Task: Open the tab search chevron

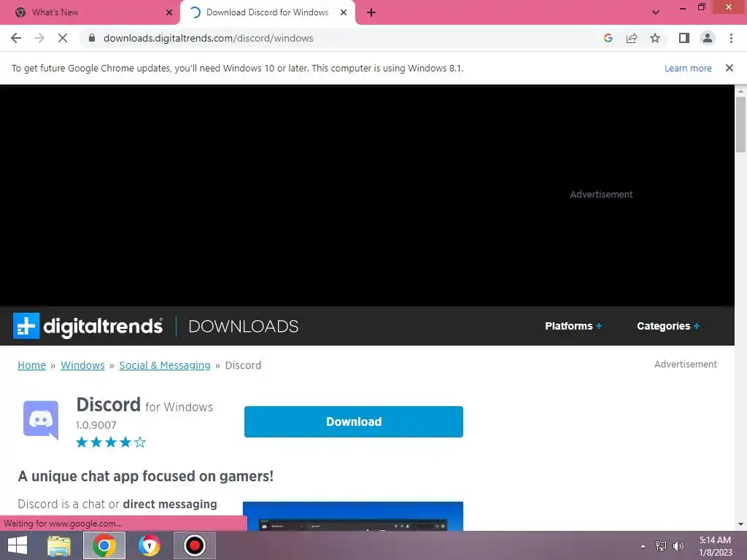Action: [x=656, y=12]
